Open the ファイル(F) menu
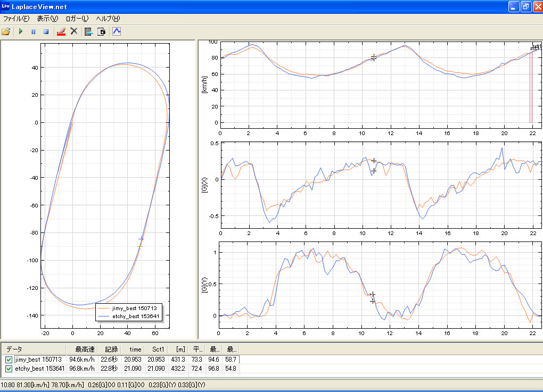 pos(16,18)
